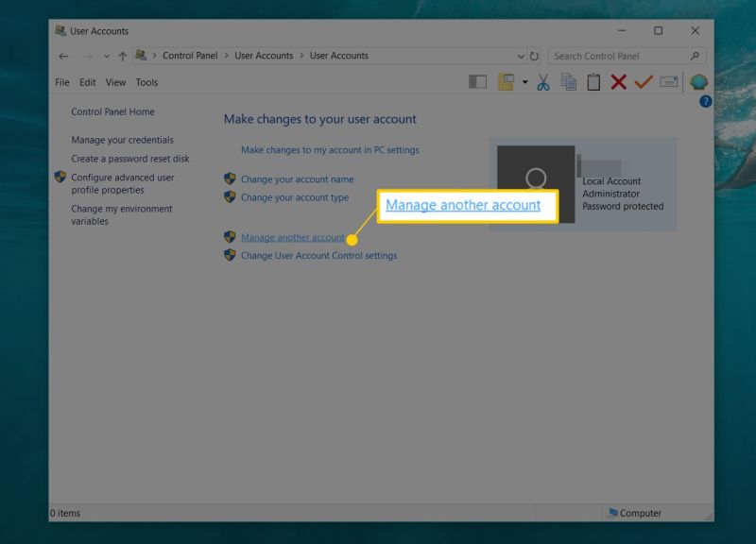The image size is (756, 544).
Task: Click the Back arrow in navigation bar
Action: point(63,57)
